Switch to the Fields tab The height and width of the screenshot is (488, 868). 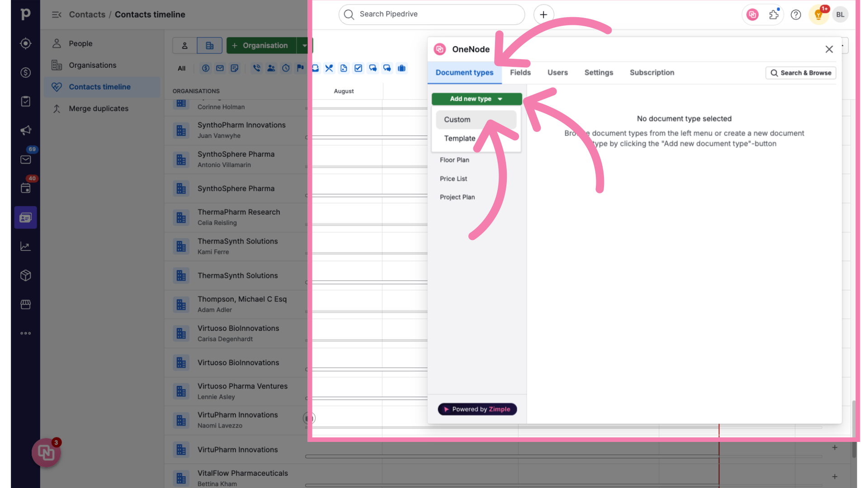[520, 73]
